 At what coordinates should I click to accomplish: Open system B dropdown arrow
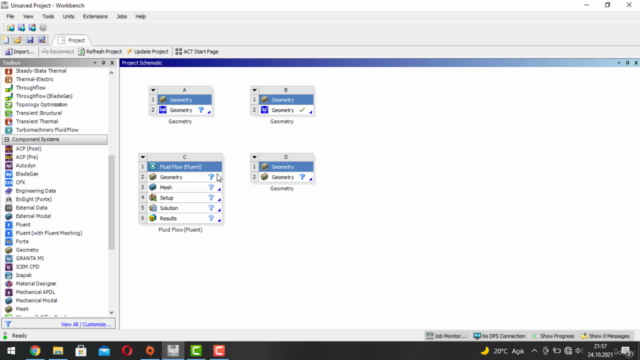254,90
